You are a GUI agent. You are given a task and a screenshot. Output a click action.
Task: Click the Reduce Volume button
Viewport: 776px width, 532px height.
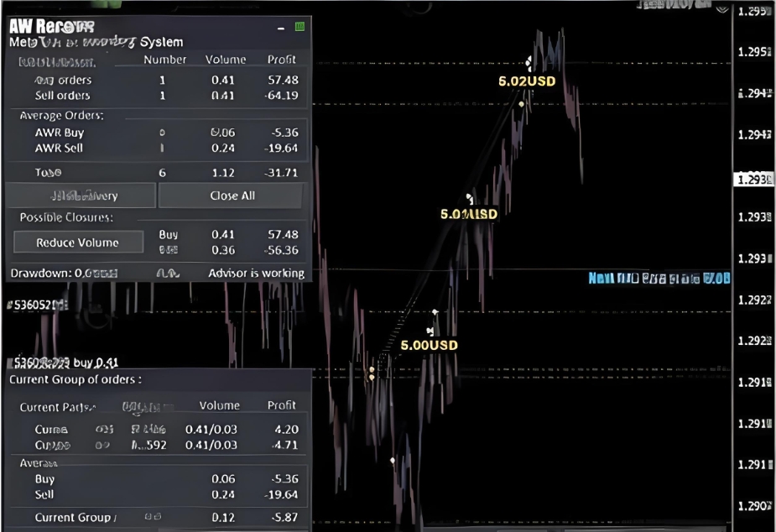click(x=78, y=243)
